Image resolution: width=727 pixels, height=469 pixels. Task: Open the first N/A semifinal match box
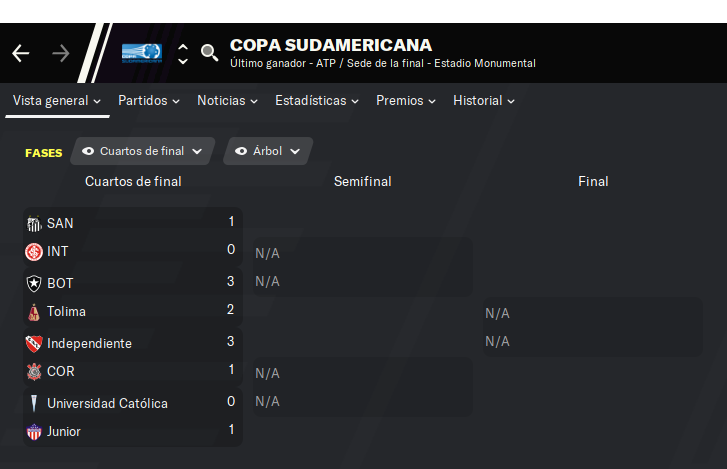pyautogui.click(x=363, y=267)
